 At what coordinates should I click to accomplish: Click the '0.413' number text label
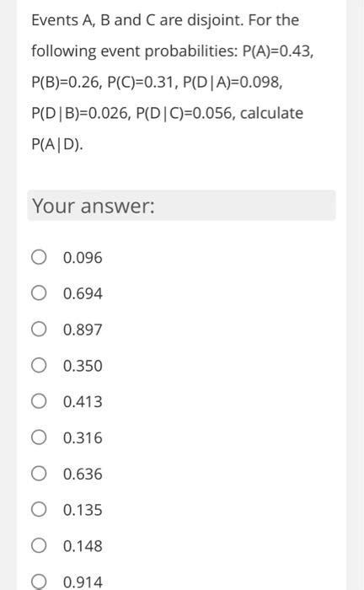(83, 401)
